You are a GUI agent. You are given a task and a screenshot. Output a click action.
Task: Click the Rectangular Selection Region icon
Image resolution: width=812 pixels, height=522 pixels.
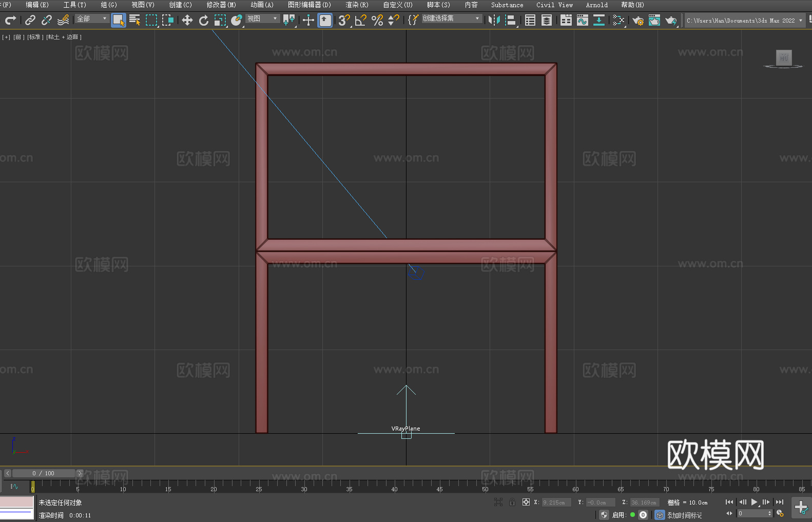pyautogui.click(x=151, y=20)
